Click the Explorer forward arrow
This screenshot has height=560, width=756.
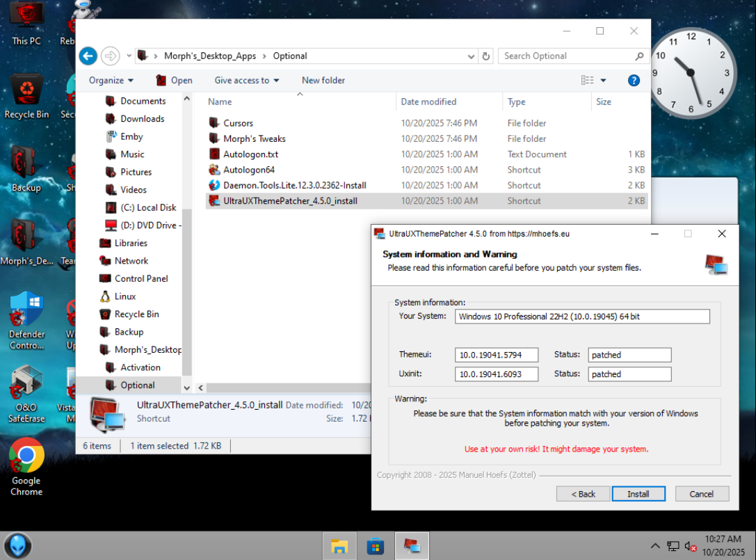click(111, 56)
